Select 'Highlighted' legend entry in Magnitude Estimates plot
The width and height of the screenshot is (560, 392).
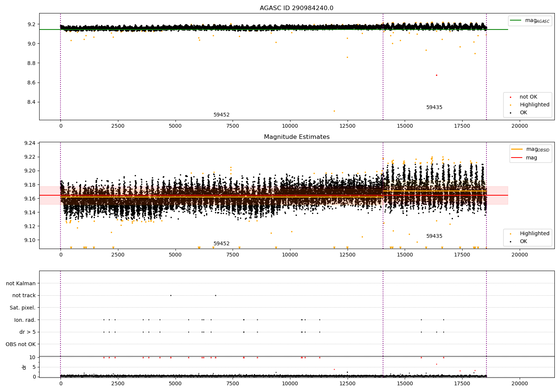(534, 234)
